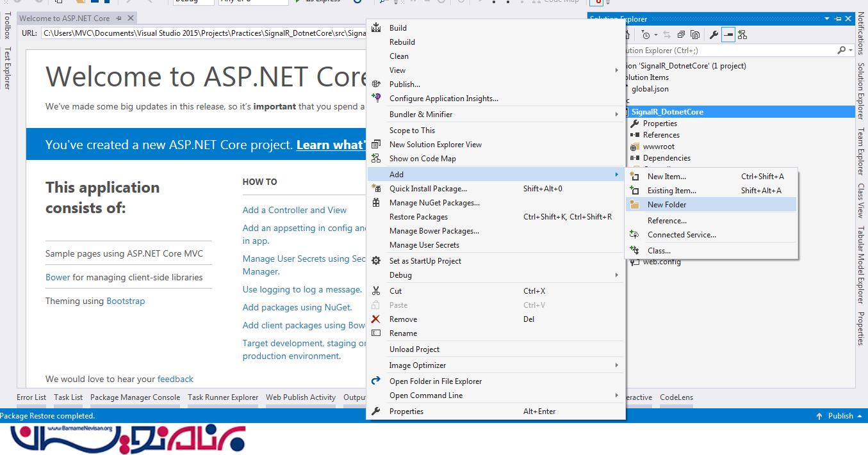Click the red X icon beside Remove
This screenshot has width=868, height=455.
[x=376, y=319]
